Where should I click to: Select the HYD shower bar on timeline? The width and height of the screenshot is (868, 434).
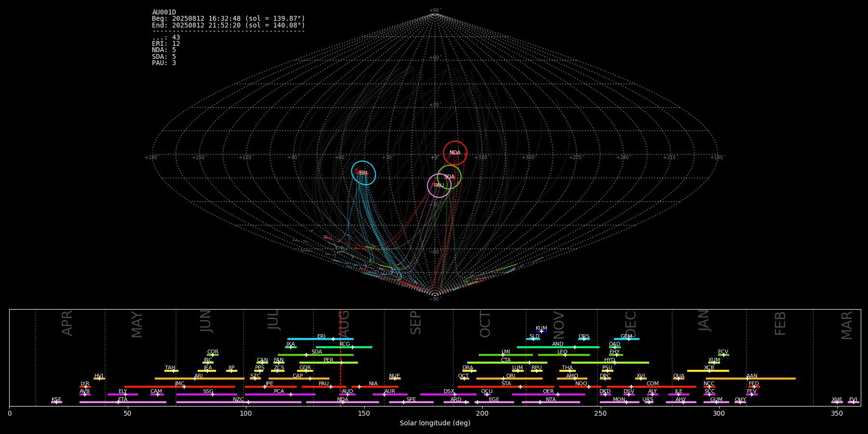610,363
